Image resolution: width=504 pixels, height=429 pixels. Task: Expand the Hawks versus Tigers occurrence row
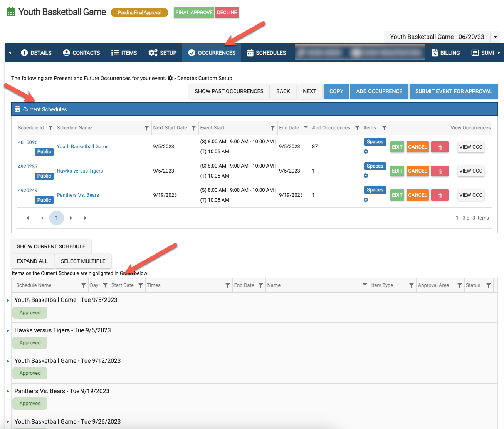point(8,331)
